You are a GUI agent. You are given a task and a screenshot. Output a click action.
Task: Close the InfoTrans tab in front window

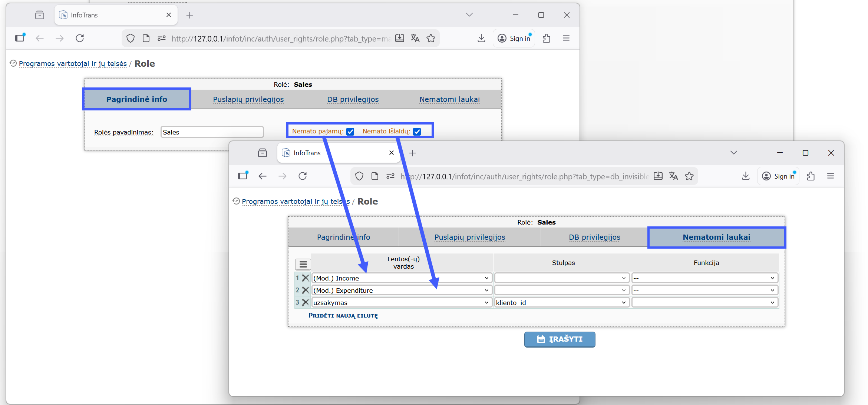(x=392, y=153)
